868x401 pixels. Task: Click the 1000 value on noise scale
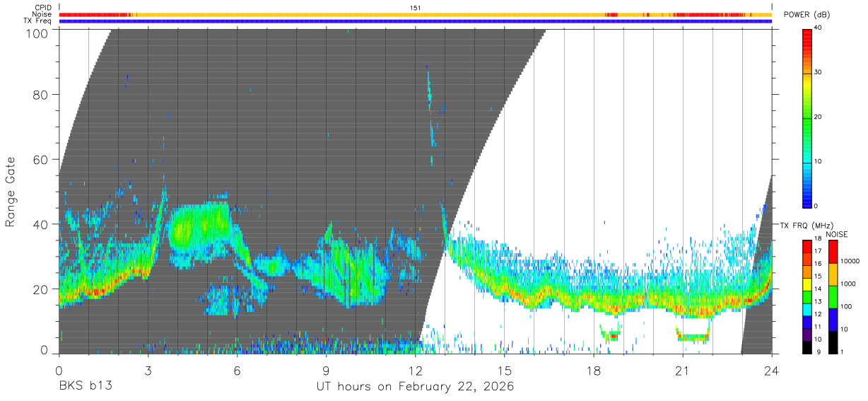pyautogui.click(x=850, y=284)
